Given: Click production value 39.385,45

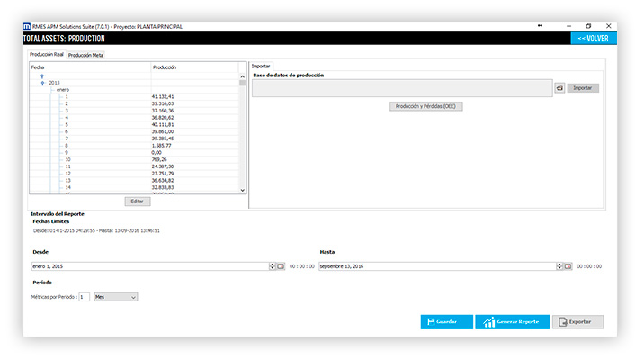Looking at the screenshot, I should coord(163,139).
